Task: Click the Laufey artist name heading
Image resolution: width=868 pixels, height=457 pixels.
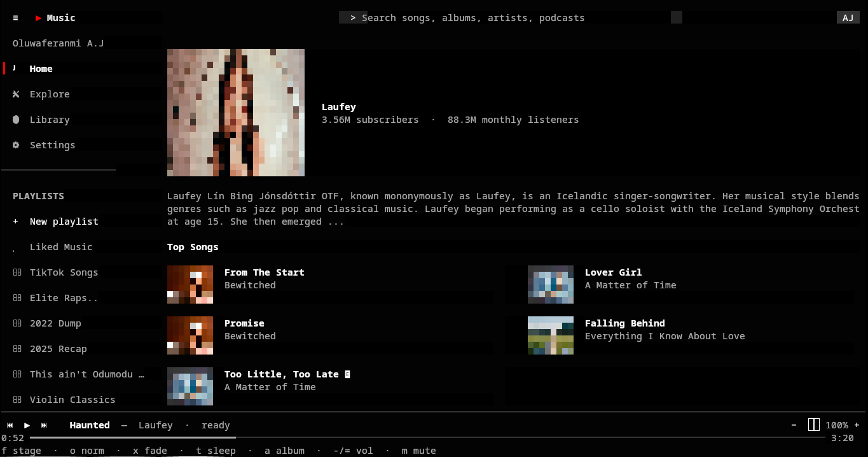Action: (339, 107)
